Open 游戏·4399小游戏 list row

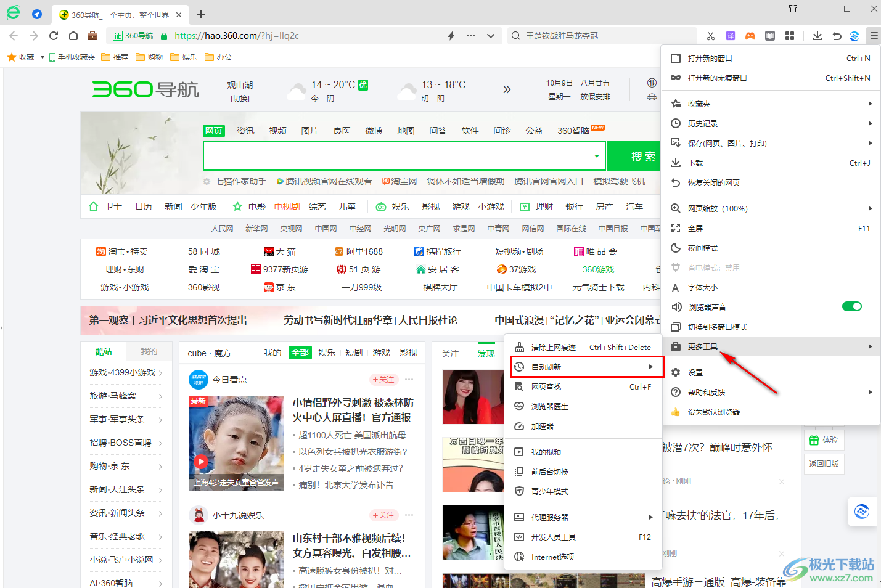[x=126, y=372]
